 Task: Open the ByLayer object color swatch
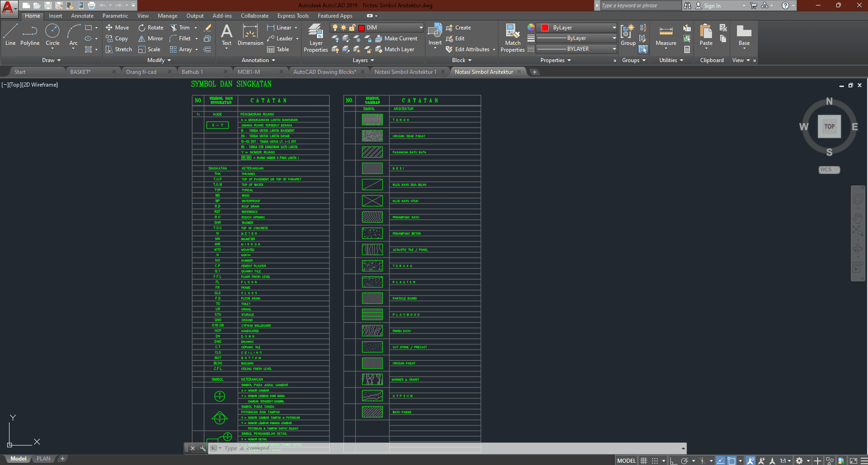576,28
